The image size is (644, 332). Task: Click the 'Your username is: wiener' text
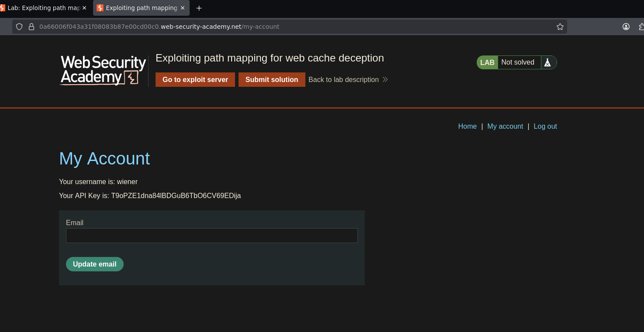point(98,181)
